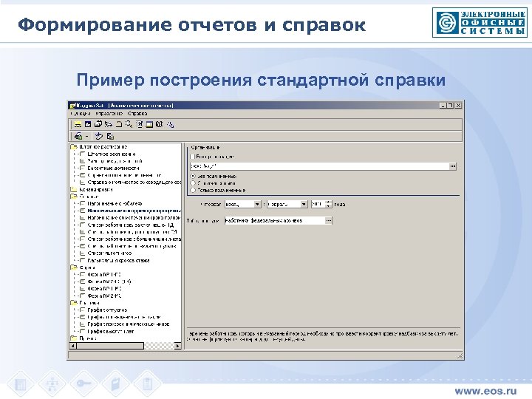Select the График отпусков report
Screen dimensions: 532x399
pyautogui.click(x=107, y=310)
